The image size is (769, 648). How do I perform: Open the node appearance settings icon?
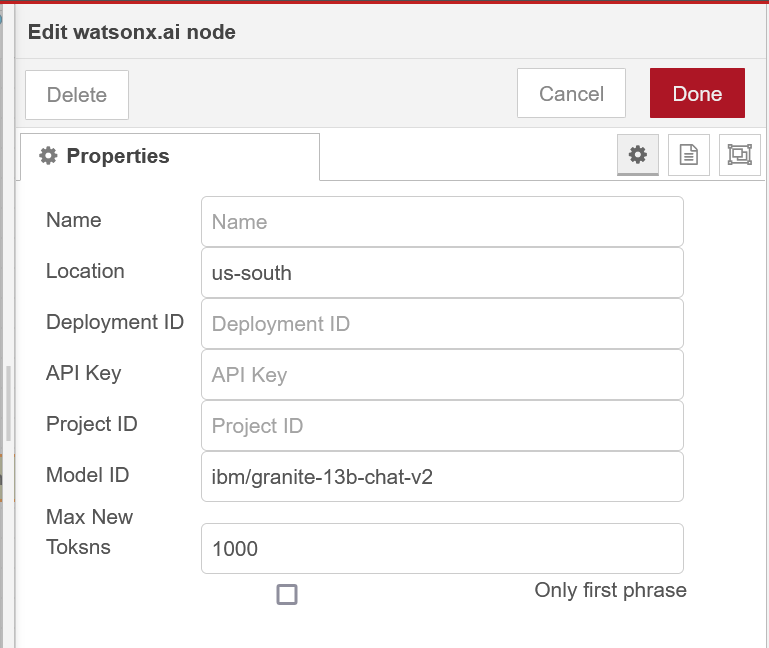click(x=739, y=155)
